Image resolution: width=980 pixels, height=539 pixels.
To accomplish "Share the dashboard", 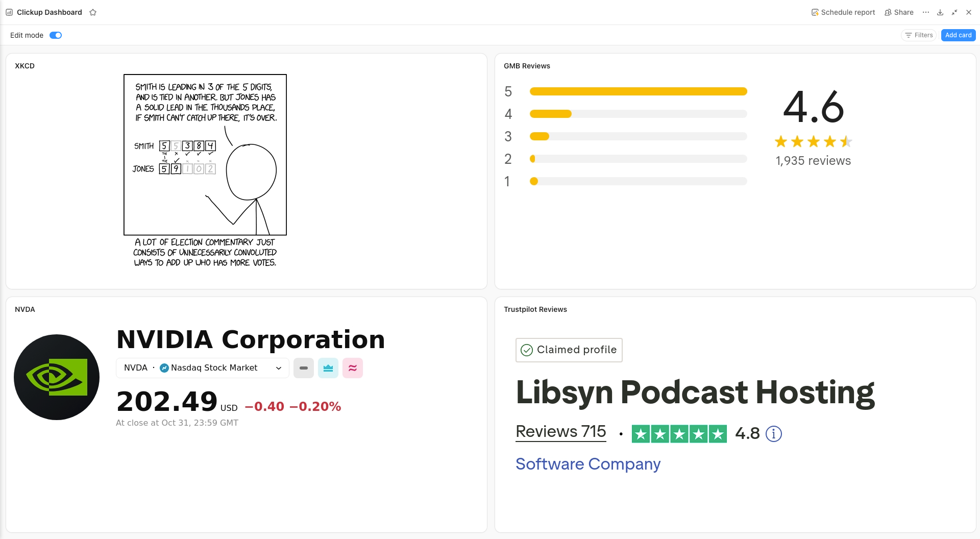I will pyautogui.click(x=899, y=12).
